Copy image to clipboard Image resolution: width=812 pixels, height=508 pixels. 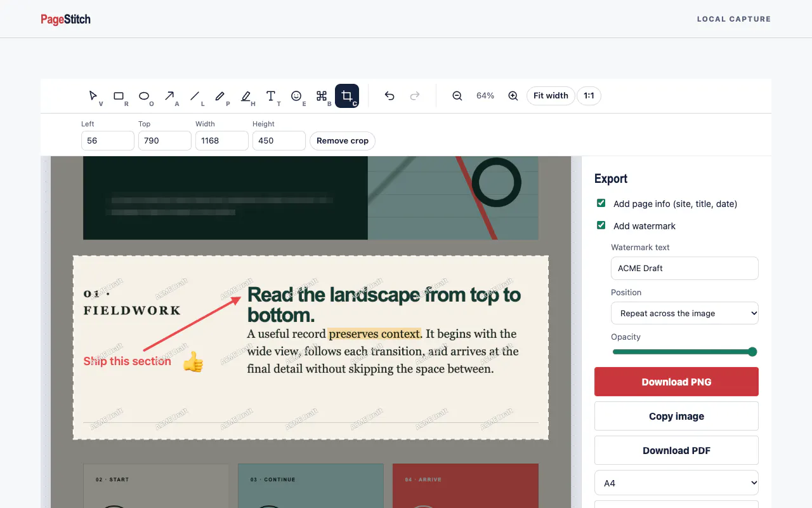point(676,416)
